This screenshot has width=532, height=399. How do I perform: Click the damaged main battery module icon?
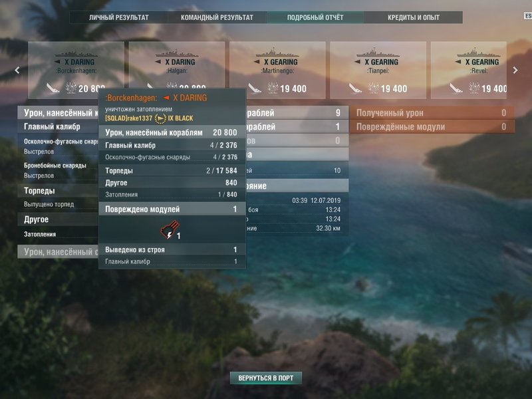coord(170,229)
